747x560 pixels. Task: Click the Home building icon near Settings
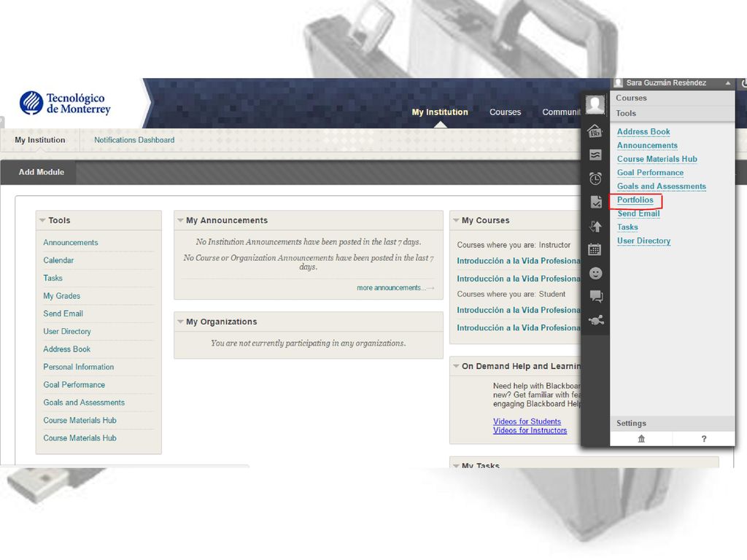coord(641,438)
